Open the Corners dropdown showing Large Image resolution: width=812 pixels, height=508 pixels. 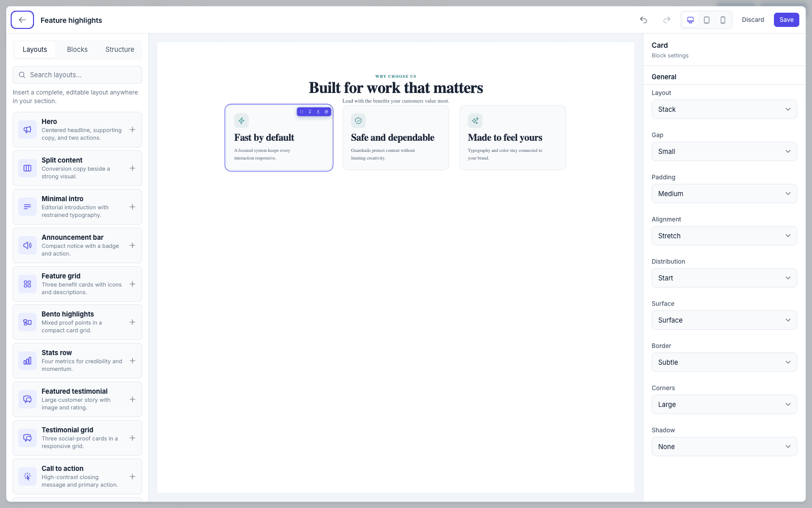click(x=724, y=404)
